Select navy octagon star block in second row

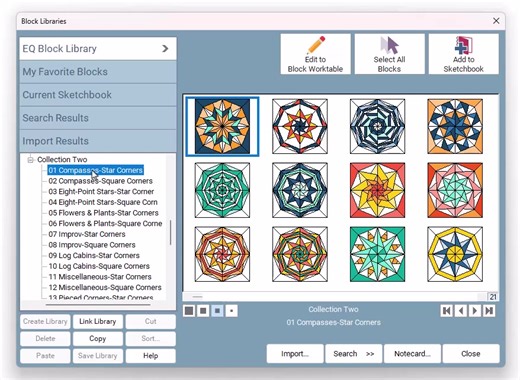coord(300,190)
